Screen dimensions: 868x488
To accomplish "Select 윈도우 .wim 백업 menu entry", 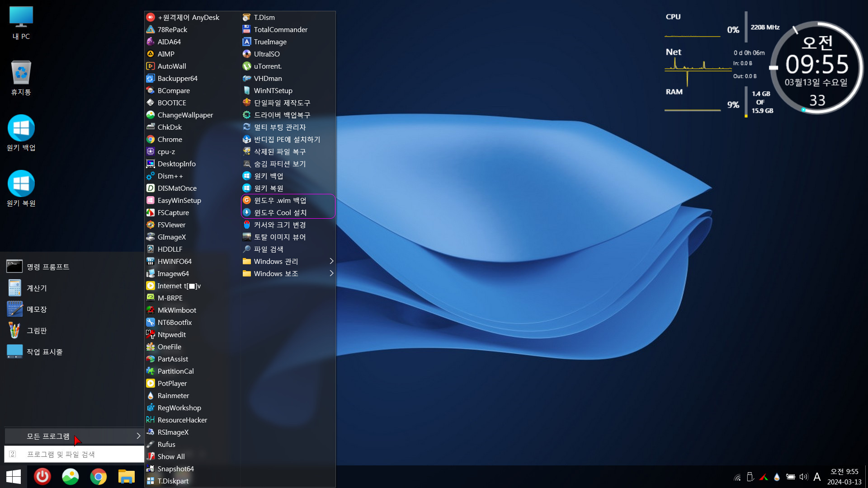I will [x=288, y=200].
